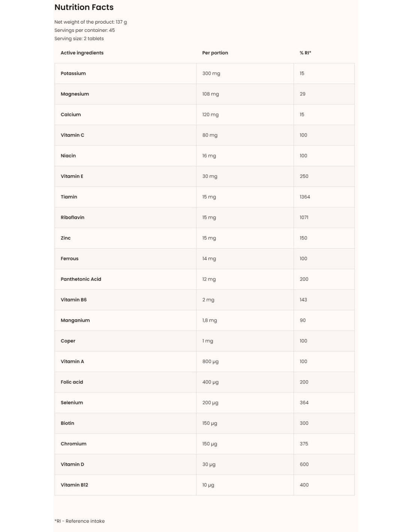Select the Vitamin B12 row label
The width and height of the screenshot is (412, 532).
[74, 485]
